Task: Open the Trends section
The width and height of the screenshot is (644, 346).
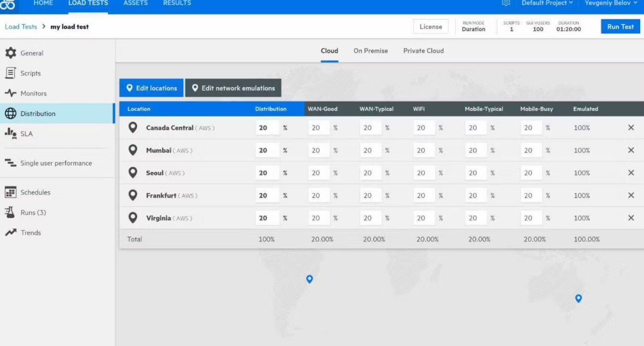Action: (31, 233)
